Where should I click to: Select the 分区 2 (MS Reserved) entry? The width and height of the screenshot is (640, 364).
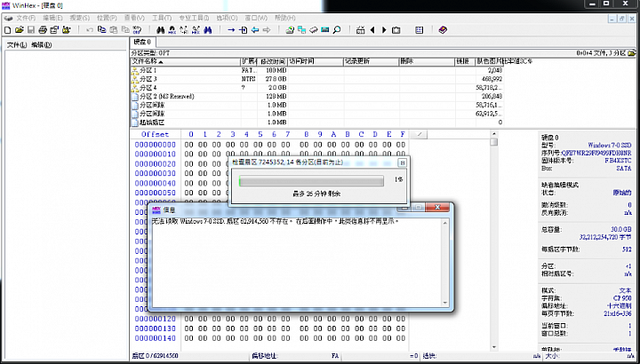click(x=166, y=95)
